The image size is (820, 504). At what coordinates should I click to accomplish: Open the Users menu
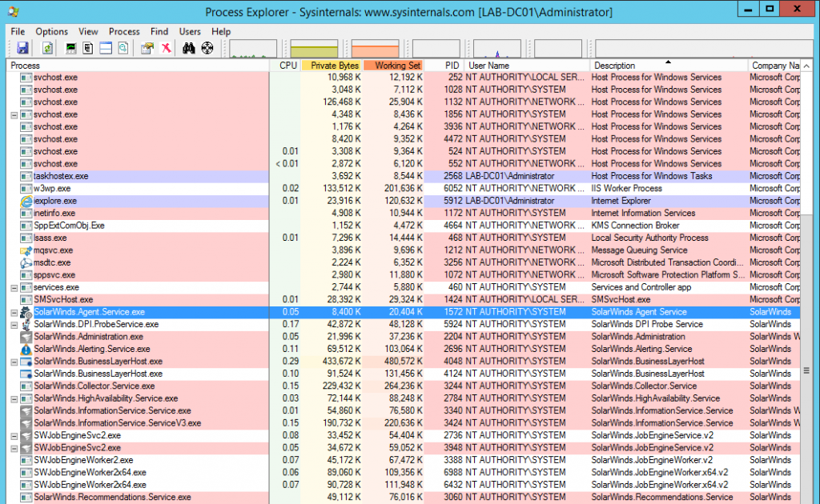(x=189, y=31)
